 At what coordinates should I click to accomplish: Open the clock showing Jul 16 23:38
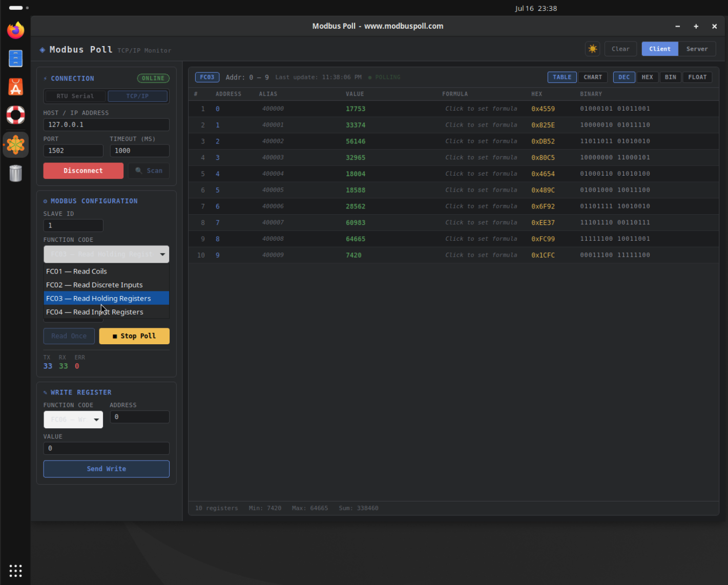tap(536, 8)
